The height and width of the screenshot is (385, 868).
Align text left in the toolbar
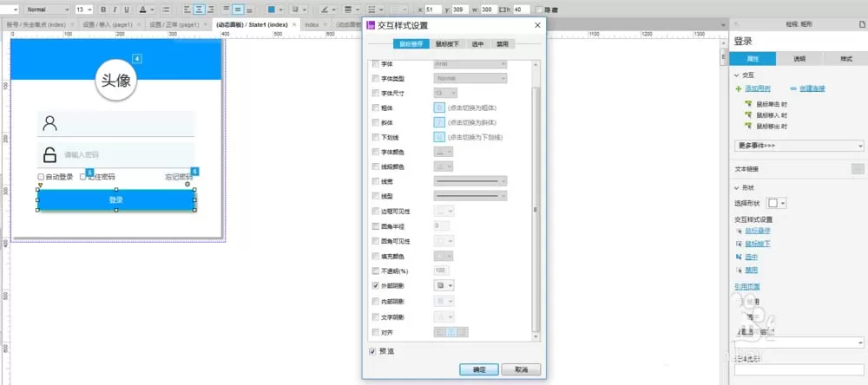pyautogui.click(x=187, y=10)
